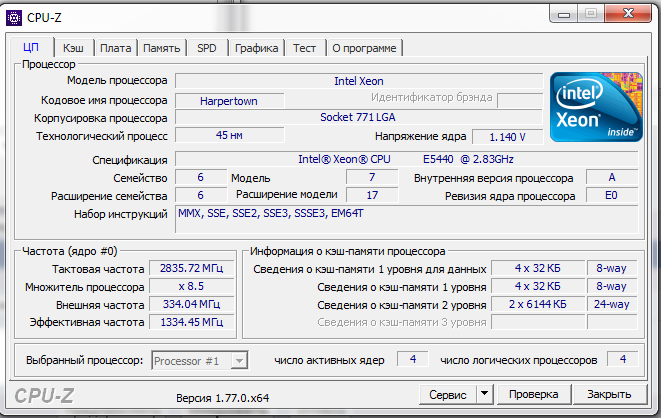The width and height of the screenshot is (661, 418).
Task: Click the Intel Xeon inside logo
Action: [596, 107]
